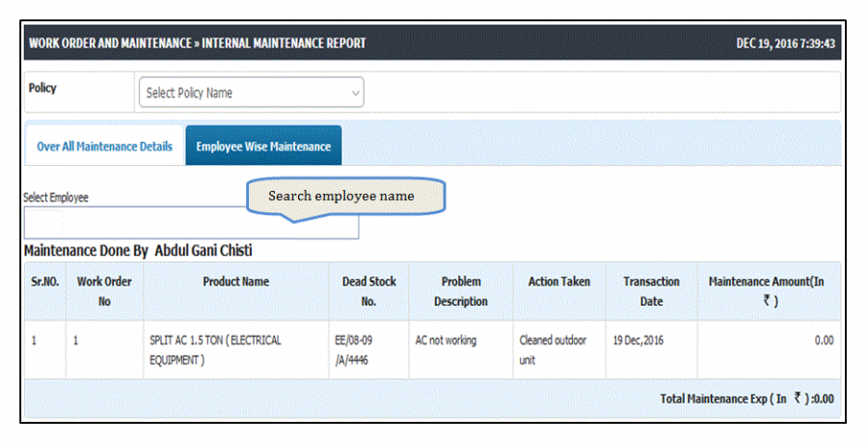The image size is (868, 446).
Task: Click the Dead Stock No. column header
Action: point(368,292)
